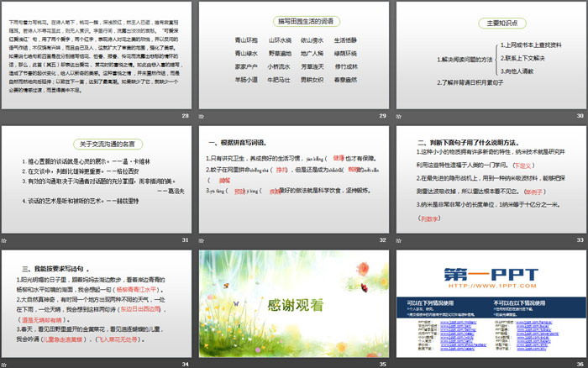Viewport: 588px width, 368px height.
Task: Click slide number 33 label
Action: click(x=580, y=240)
